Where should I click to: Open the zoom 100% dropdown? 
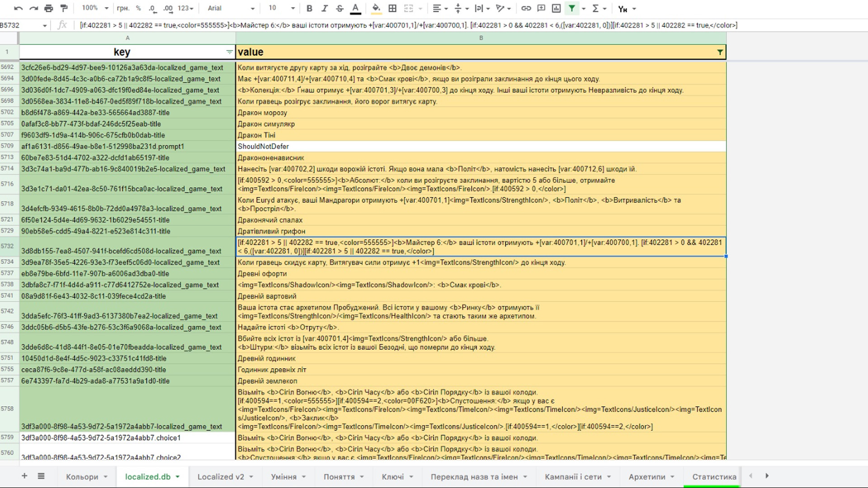click(x=95, y=8)
